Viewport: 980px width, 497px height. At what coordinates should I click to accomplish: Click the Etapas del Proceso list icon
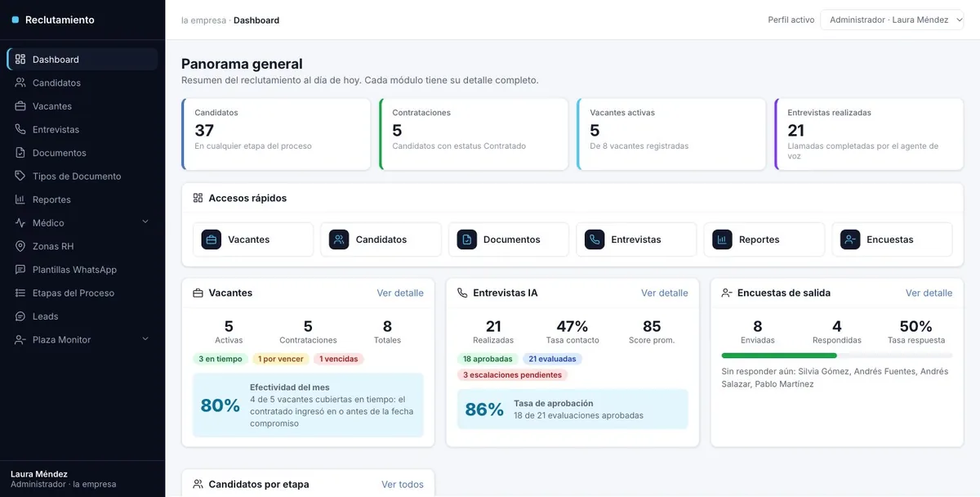point(20,293)
